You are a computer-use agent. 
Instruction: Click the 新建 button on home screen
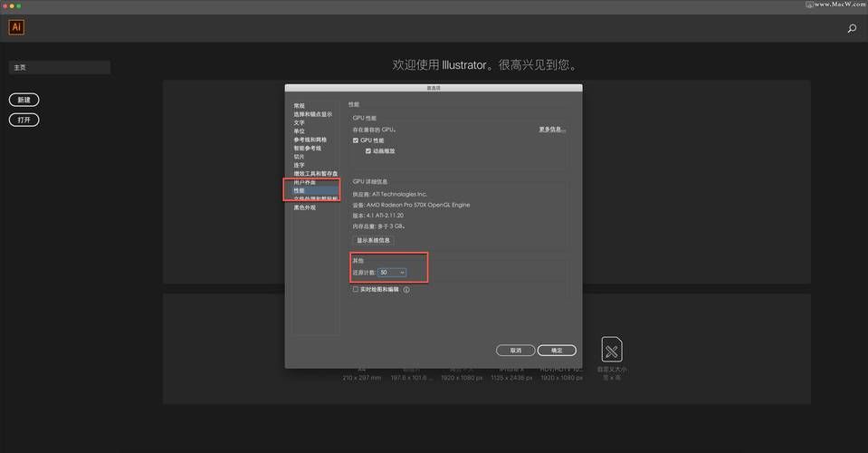[24, 101]
